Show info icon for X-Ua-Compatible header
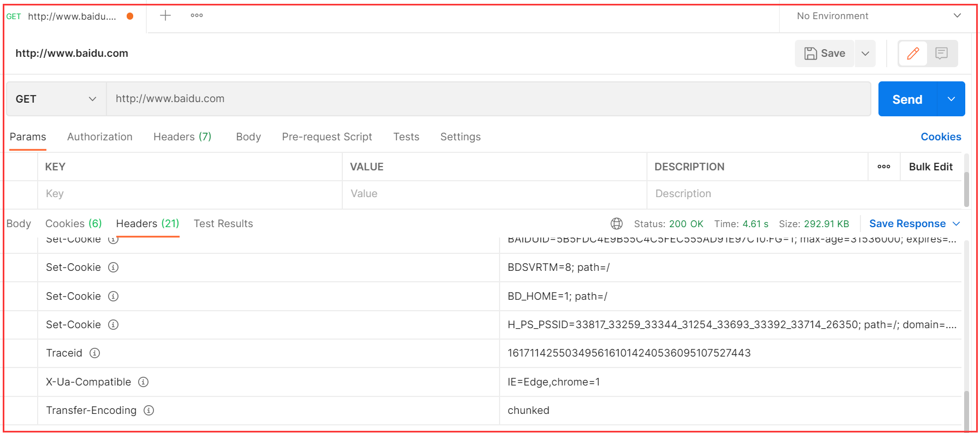Screen dimensions: 980x433 (143, 382)
